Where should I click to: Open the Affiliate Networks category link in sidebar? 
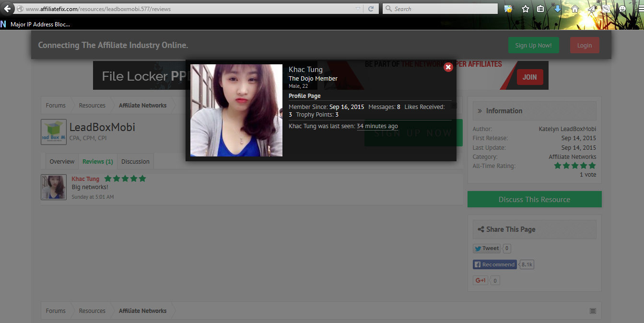[573, 157]
